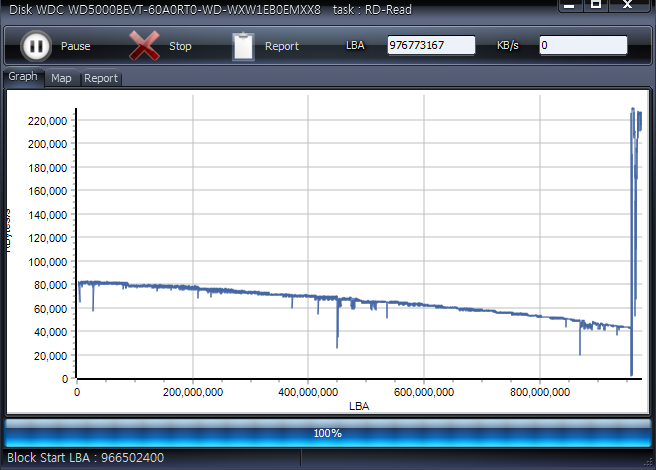Click the 100% progress bar
The height and width of the screenshot is (470, 656).
tap(327, 433)
